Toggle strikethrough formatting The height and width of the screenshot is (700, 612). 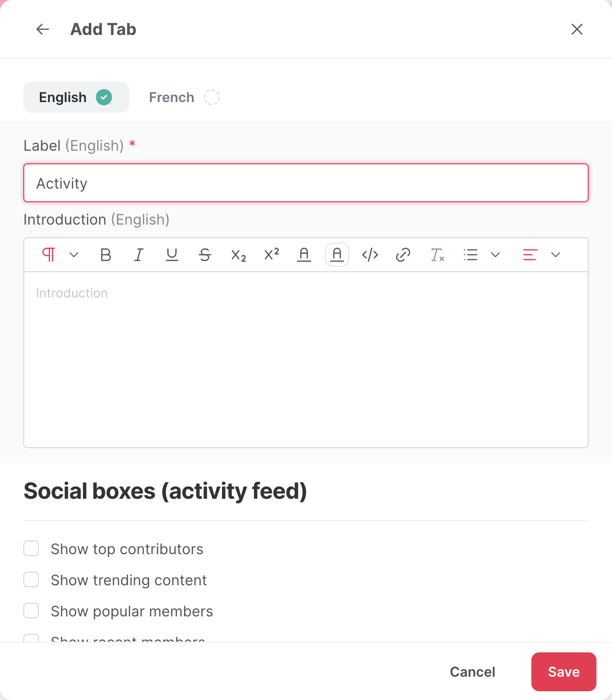(x=205, y=255)
